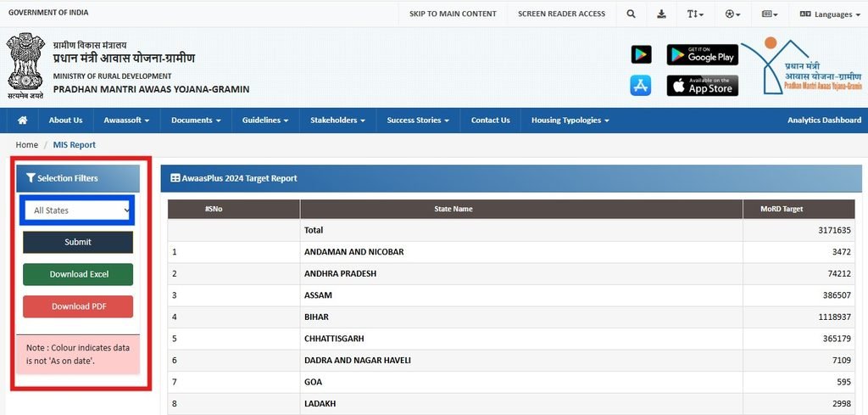Viewport: 868px width, 415px height.
Task: Click Home in the breadcrumb
Action: tap(26, 145)
